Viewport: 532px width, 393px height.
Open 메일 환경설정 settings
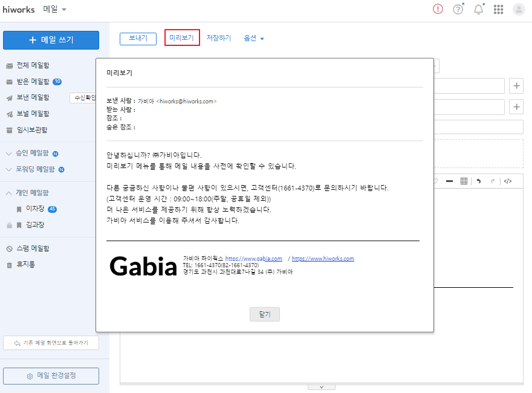point(51,376)
